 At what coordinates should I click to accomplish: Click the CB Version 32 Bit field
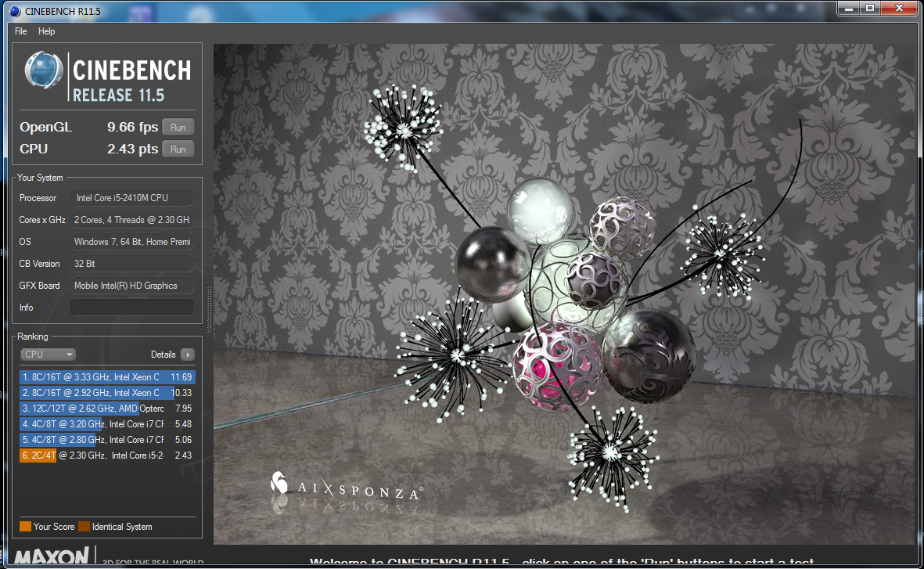[x=132, y=264]
